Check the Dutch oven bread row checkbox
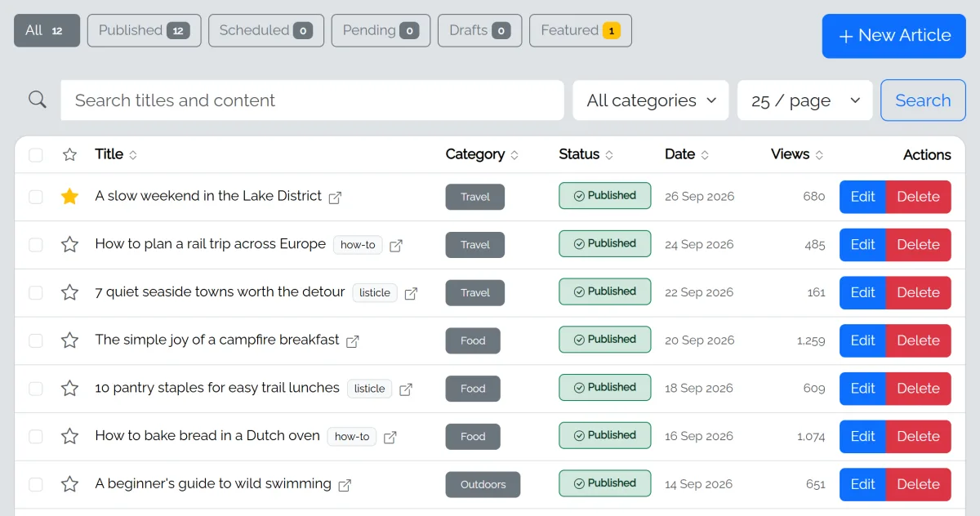 tap(36, 436)
